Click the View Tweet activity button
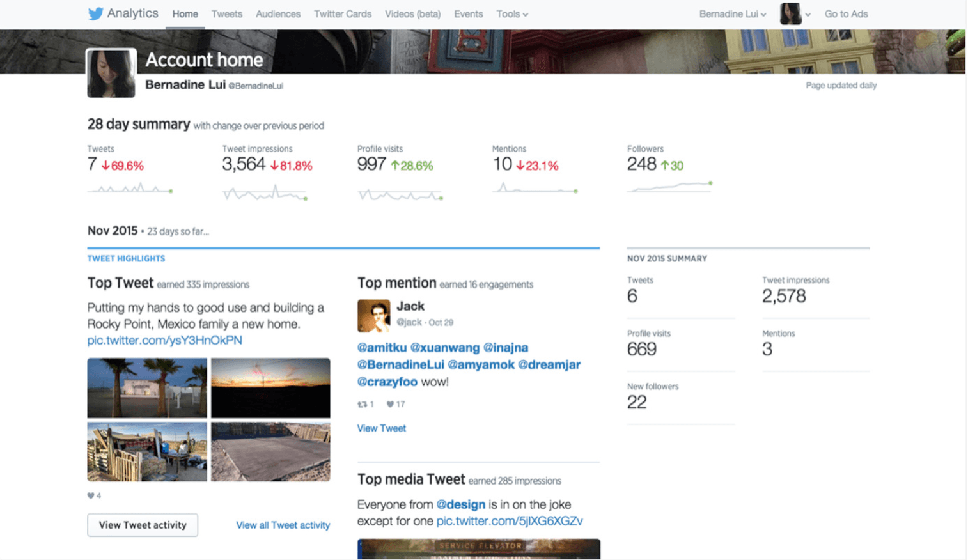Viewport: 968px width, 560px height. (142, 525)
